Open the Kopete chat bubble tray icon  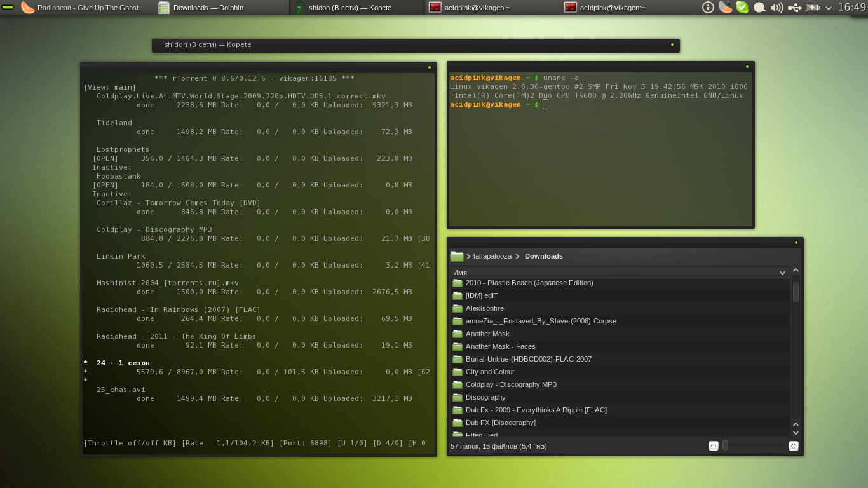[759, 8]
